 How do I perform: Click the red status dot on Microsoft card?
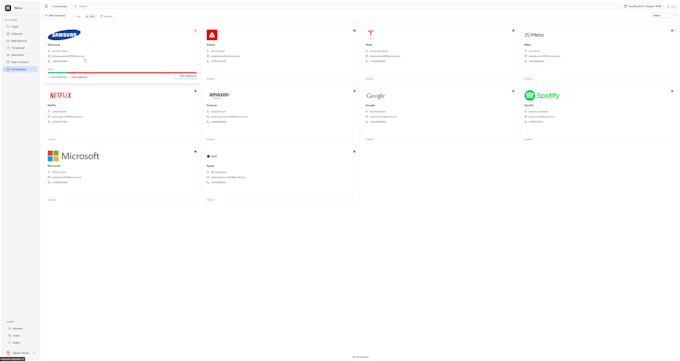[x=196, y=152]
